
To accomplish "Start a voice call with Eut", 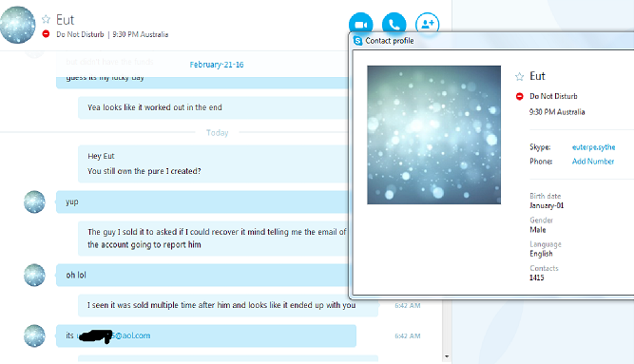I will [394, 25].
